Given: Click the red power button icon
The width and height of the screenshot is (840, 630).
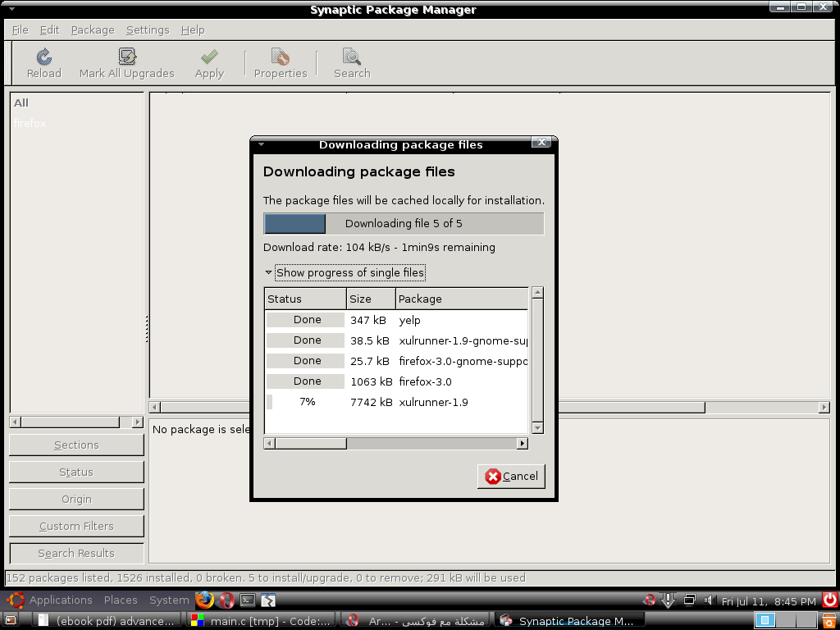Looking at the screenshot, I should pos(830,600).
